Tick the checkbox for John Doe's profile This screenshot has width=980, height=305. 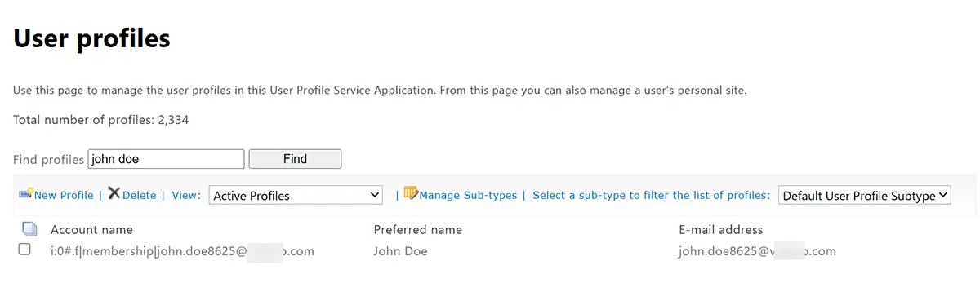(24, 250)
